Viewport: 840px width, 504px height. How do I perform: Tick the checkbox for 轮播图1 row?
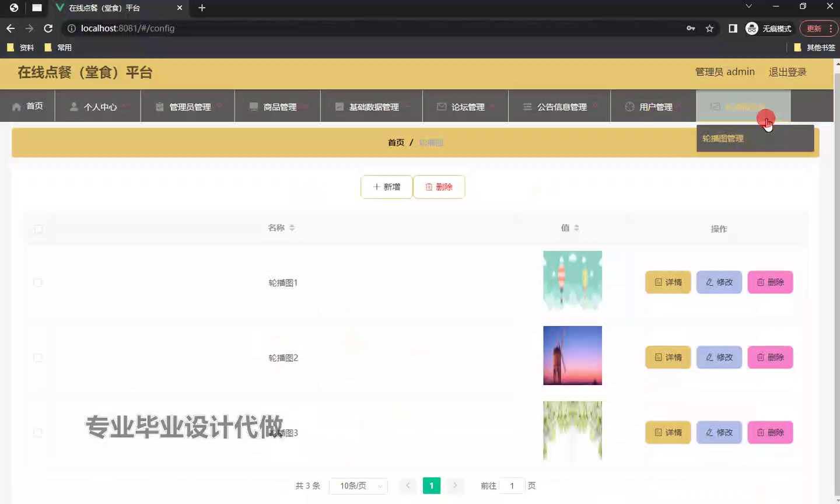pyautogui.click(x=38, y=282)
